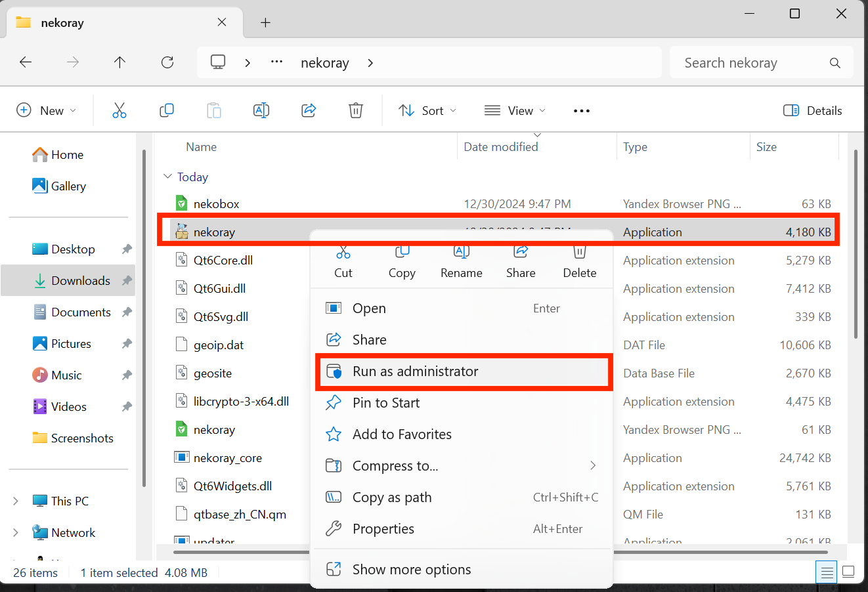868x592 pixels.
Task: Switch to large icons view in status bar
Action: [848, 572]
